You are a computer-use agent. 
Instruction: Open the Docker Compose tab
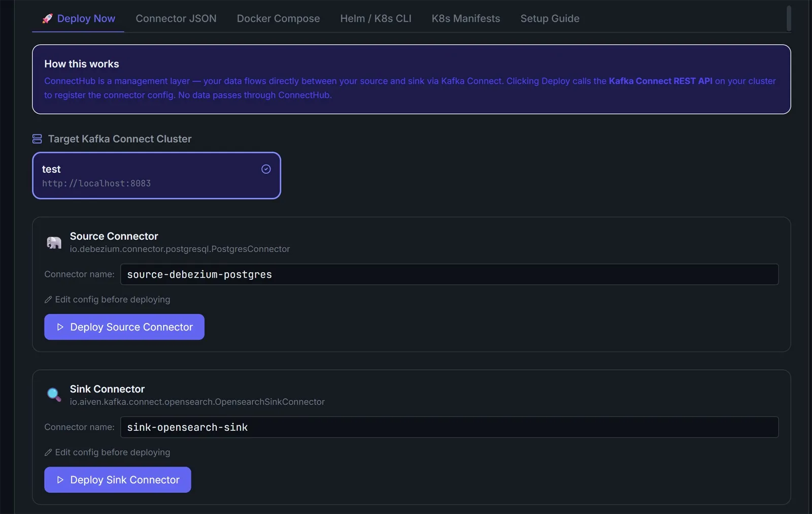pyautogui.click(x=278, y=18)
